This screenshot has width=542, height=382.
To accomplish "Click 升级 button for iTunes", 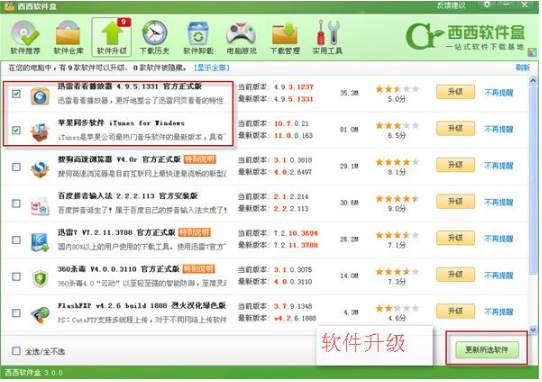I will point(455,129).
